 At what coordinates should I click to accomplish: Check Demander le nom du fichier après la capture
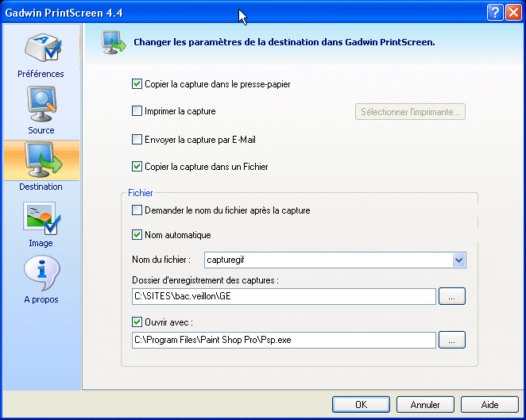coord(137,210)
